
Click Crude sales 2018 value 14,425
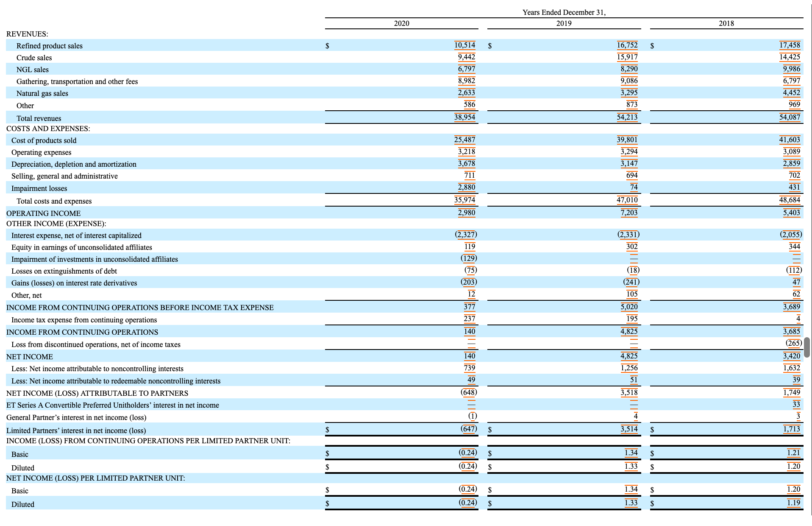pos(790,57)
